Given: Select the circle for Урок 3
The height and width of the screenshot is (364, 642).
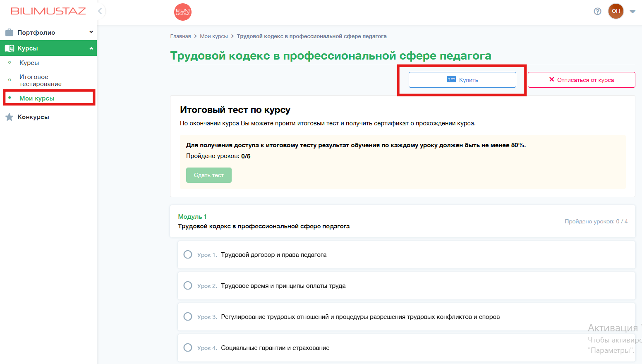Looking at the screenshot, I should (188, 316).
